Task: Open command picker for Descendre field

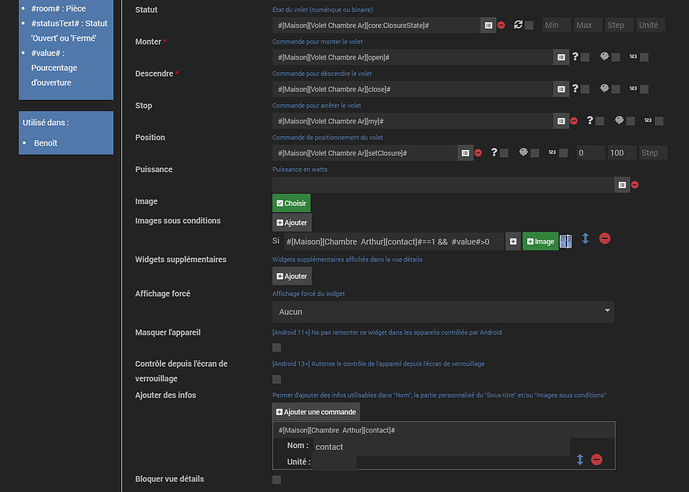Action: 561,89
